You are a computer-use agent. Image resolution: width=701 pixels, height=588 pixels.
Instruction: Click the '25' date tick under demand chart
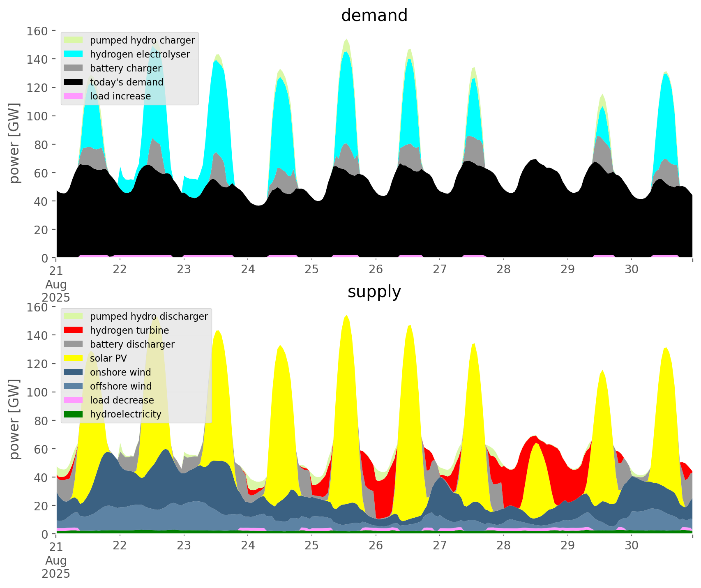coord(312,270)
